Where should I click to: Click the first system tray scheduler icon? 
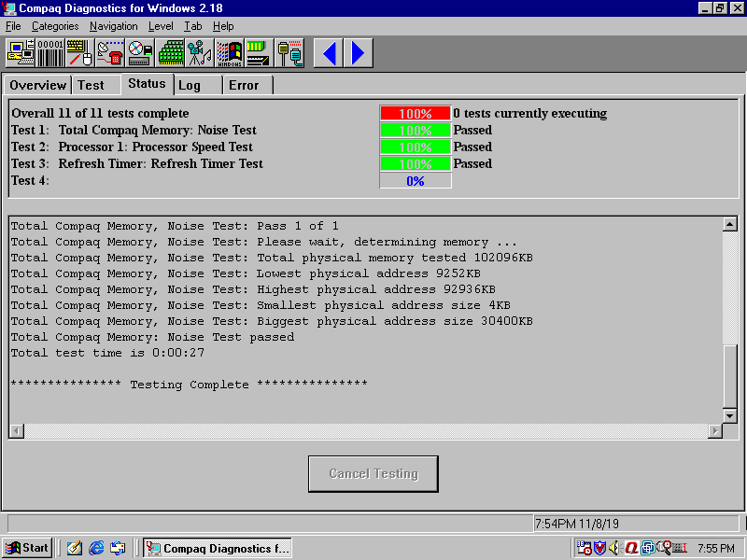585,549
